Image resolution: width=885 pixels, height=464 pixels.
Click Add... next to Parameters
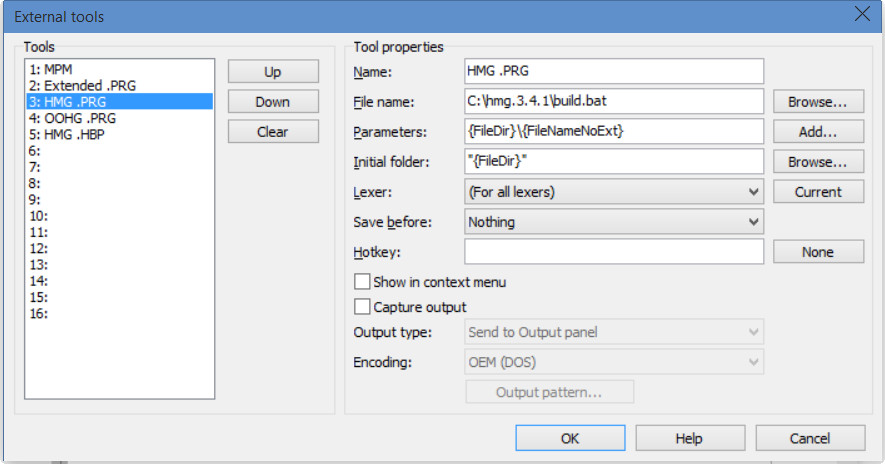coord(818,132)
